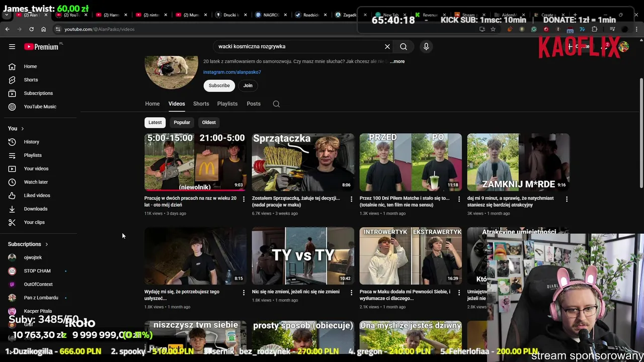This screenshot has height=362, width=644.
Task: Select the Popular sort chip
Action: (x=182, y=122)
